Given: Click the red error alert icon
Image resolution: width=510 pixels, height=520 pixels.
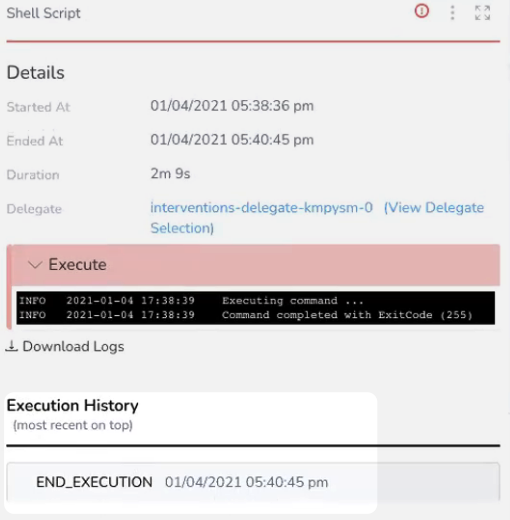Looking at the screenshot, I should click(422, 12).
